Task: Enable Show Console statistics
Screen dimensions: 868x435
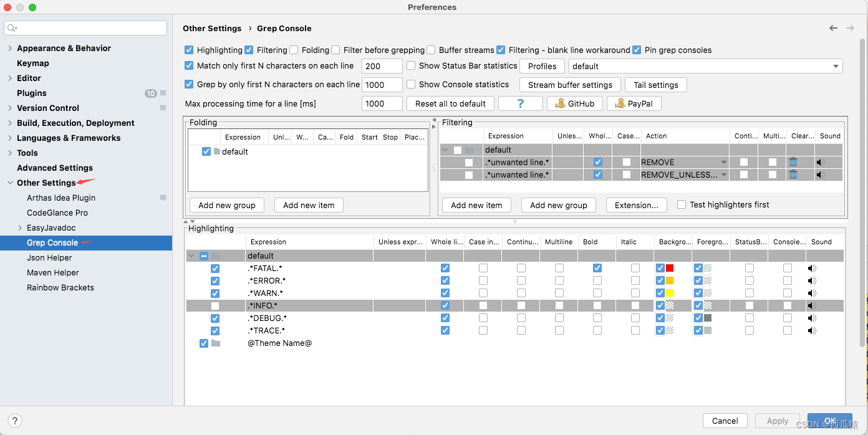Action: (x=411, y=84)
